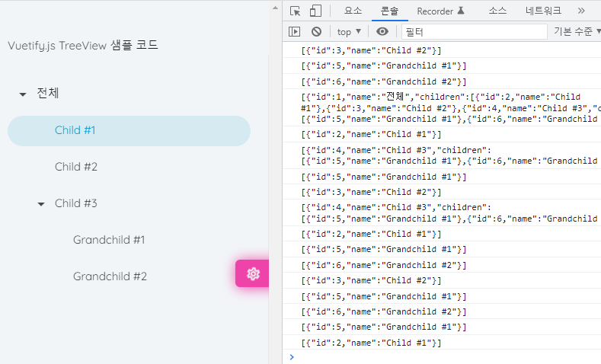Collapse the Child #3 tree arrow
This screenshot has height=364, width=601.
(x=41, y=203)
